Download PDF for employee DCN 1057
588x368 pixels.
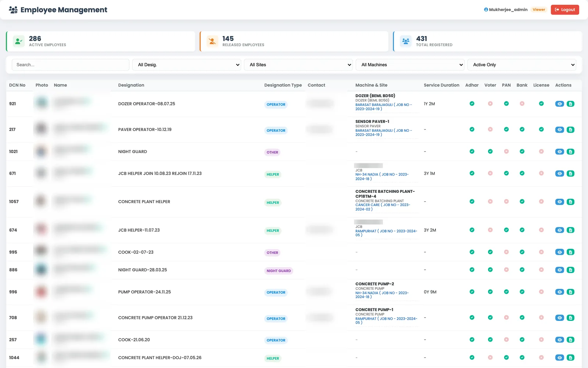(x=570, y=202)
